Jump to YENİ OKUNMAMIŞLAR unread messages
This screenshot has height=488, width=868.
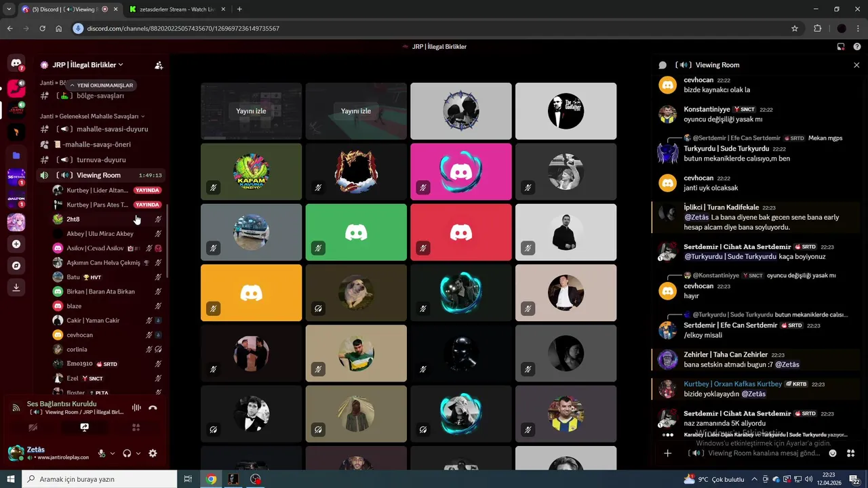point(101,85)
